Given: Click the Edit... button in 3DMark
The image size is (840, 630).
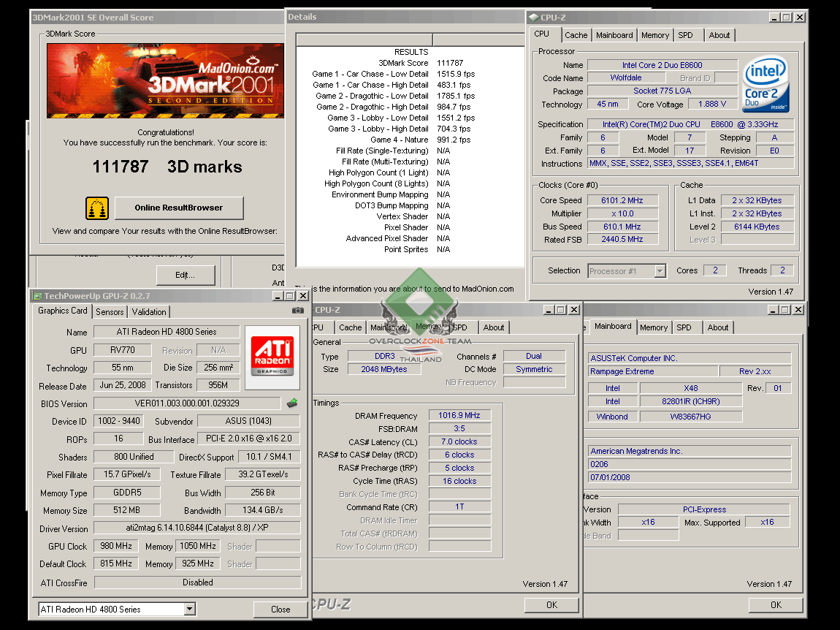Looking at the screenshot, I should pyautogui.click(x=186, y=275).
